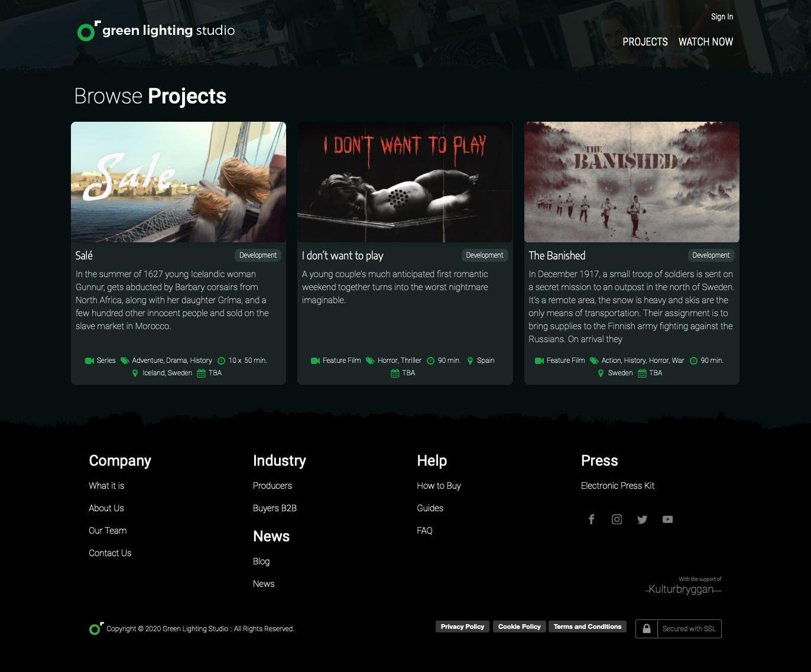811x672 pixels.
Task: Open the Cookie Policy button
Action: [520, 626]
